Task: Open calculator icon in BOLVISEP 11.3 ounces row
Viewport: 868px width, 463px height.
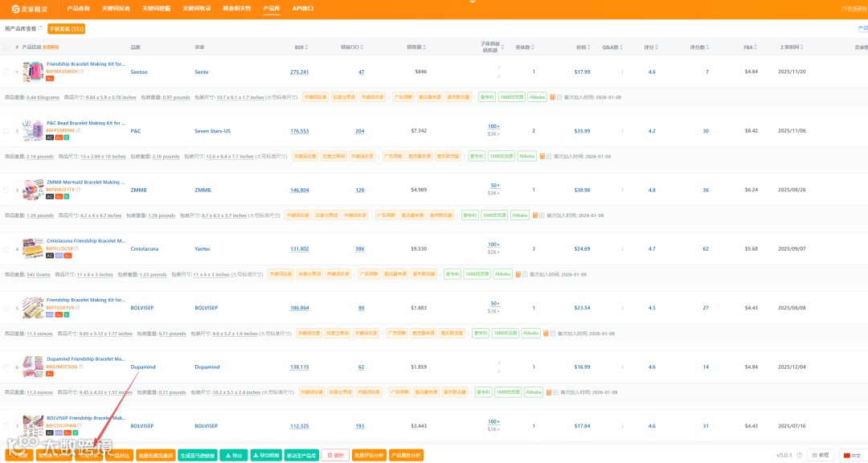Action: (546, 334)
